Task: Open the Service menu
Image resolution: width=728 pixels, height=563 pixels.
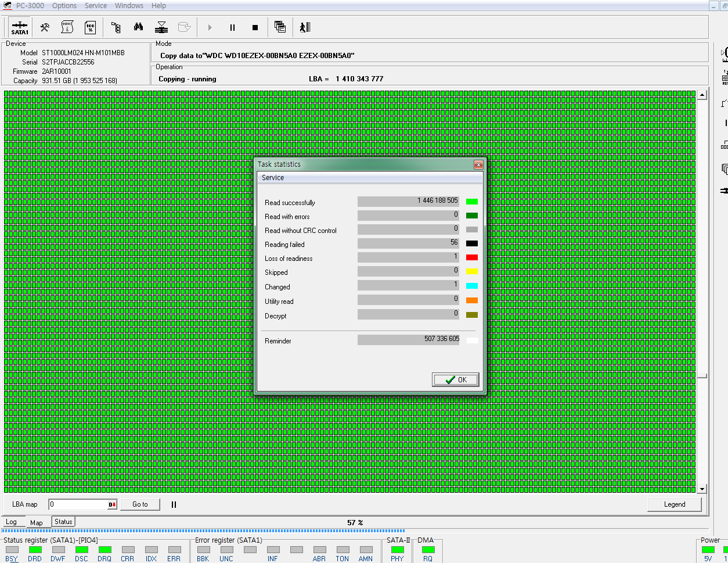Action: (96, 6)
